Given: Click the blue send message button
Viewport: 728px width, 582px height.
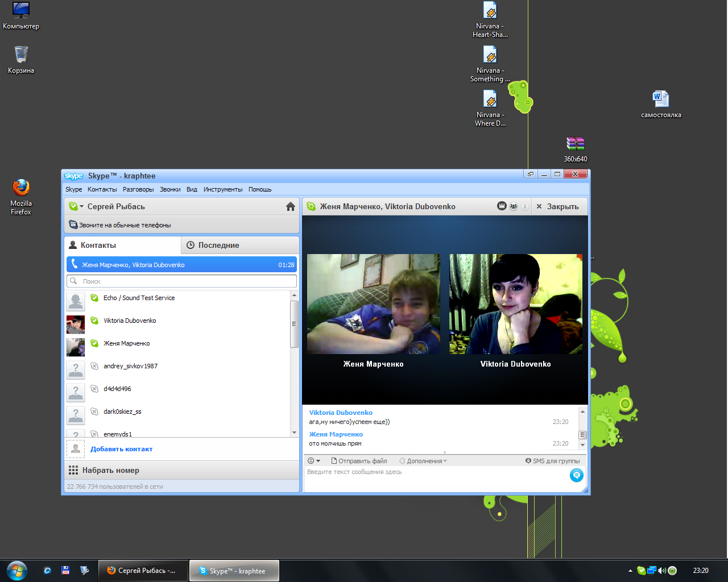Looking at the screenshot, I should coord(576,475).
